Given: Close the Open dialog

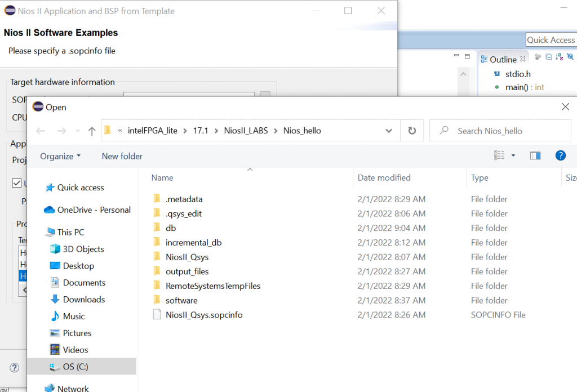Looking at the screenshot, I should [566, 107].
